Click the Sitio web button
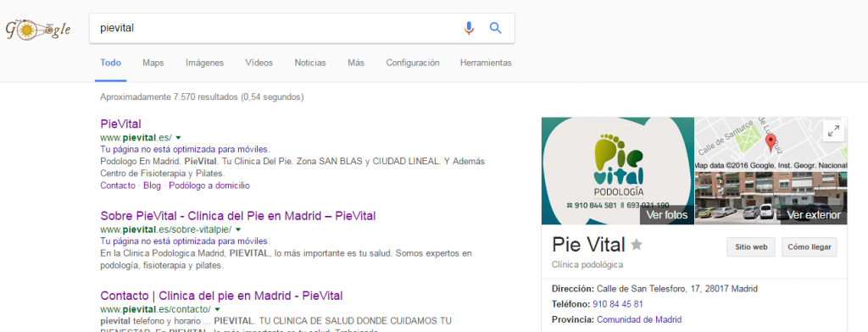 (751, 247)
